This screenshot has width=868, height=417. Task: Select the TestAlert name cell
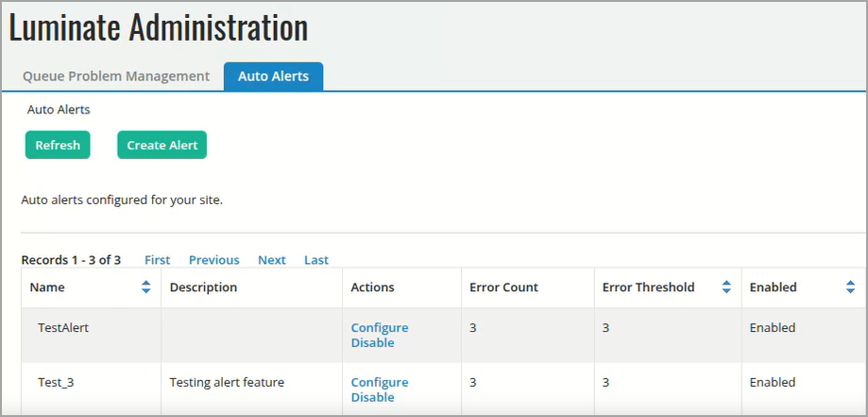point(63,328)
